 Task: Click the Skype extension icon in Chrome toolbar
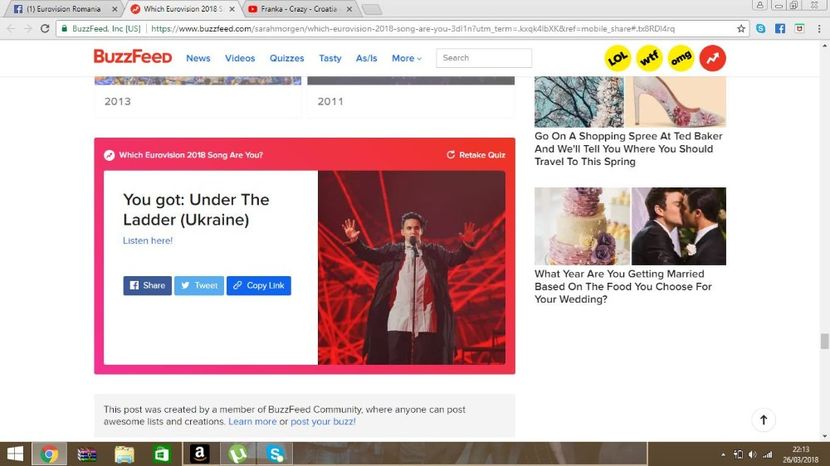click(761, 29)
